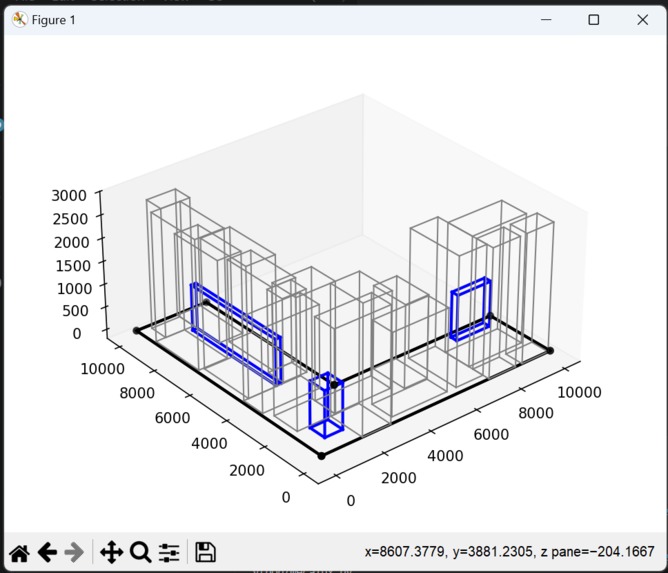
Task: Maximize the Figure 1 window
Action: tap(593, 20)
